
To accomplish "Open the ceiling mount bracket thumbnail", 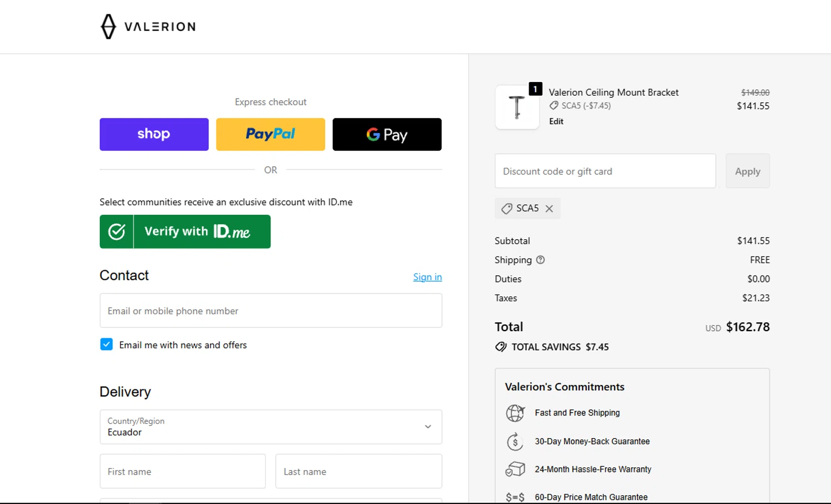I will tap(517, 107).
